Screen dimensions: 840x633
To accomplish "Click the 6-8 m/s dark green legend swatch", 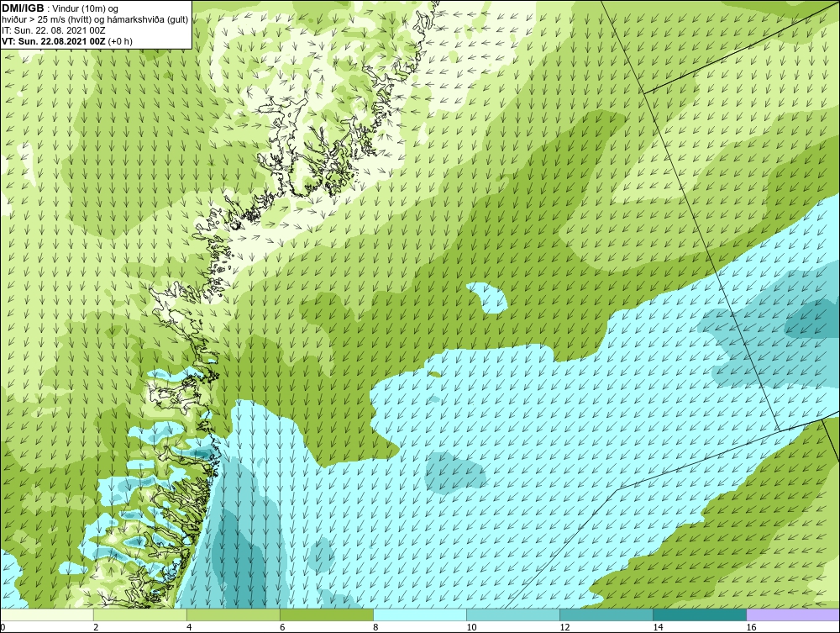I will point(327,615).
